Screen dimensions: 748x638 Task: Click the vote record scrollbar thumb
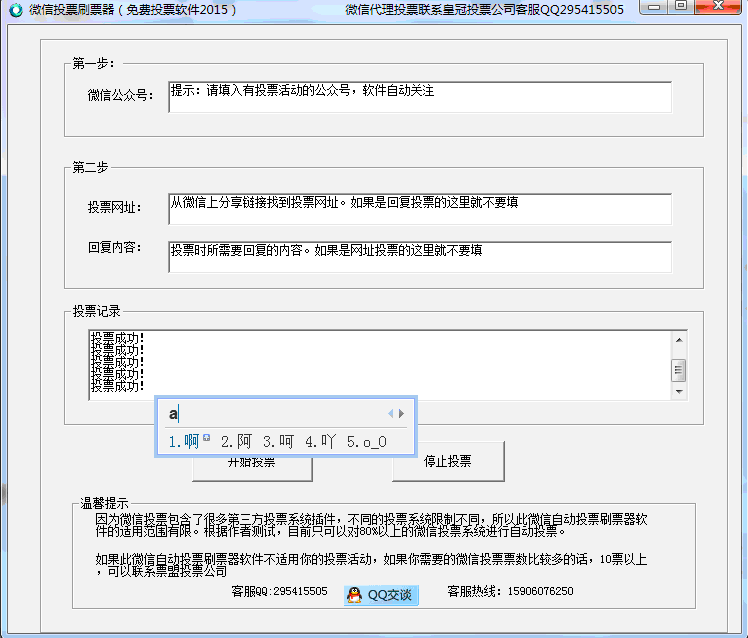coord(679,370)
